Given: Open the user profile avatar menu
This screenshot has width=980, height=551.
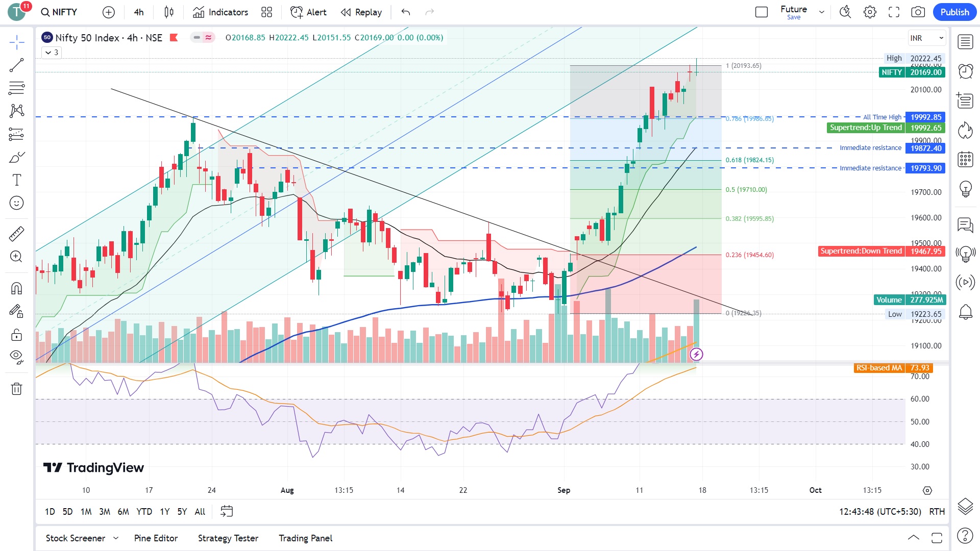Looking at the screenshot, I should click(x=17, y=12).
